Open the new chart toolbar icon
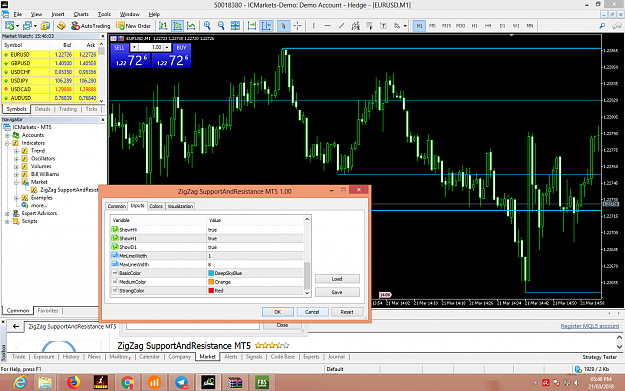The image size is (625, 391). [10, 26]
